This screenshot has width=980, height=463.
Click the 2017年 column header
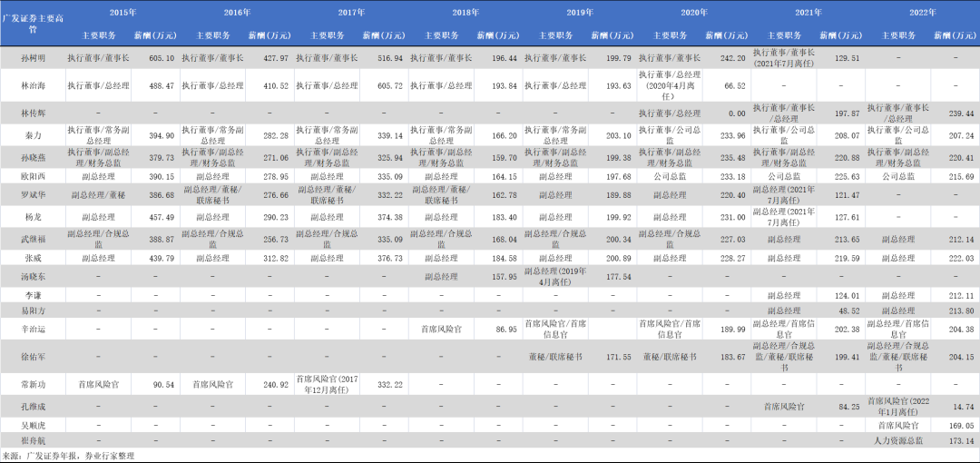tap(352, 13)
